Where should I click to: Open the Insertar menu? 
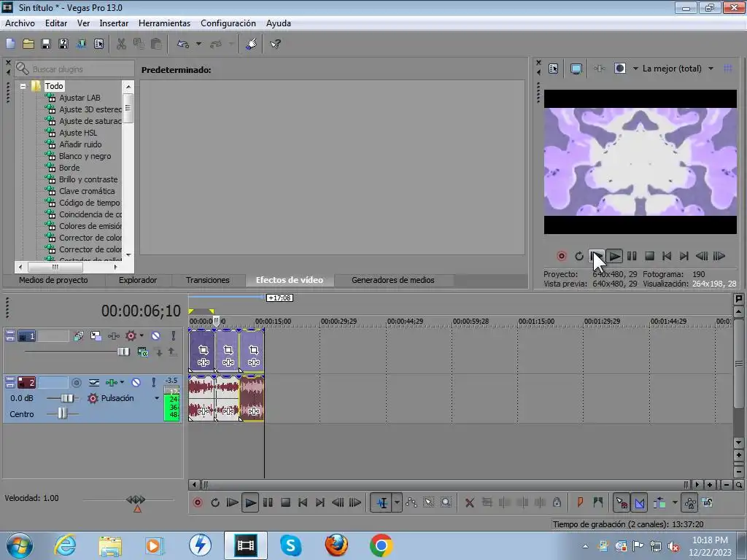pyautogui.click(x=114, y=23)
